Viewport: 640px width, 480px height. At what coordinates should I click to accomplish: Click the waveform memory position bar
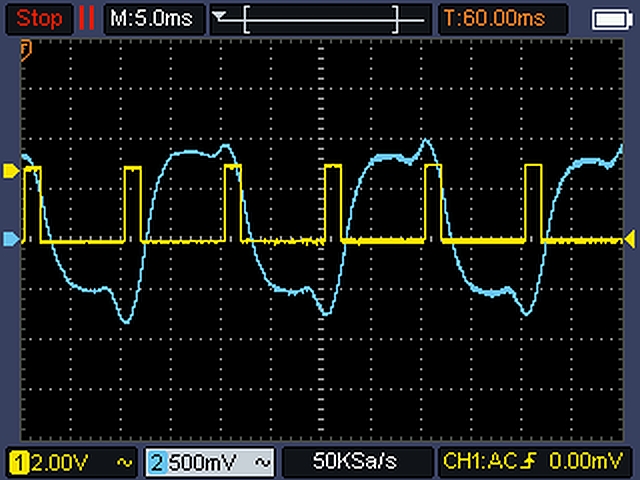tap(320, 19)
